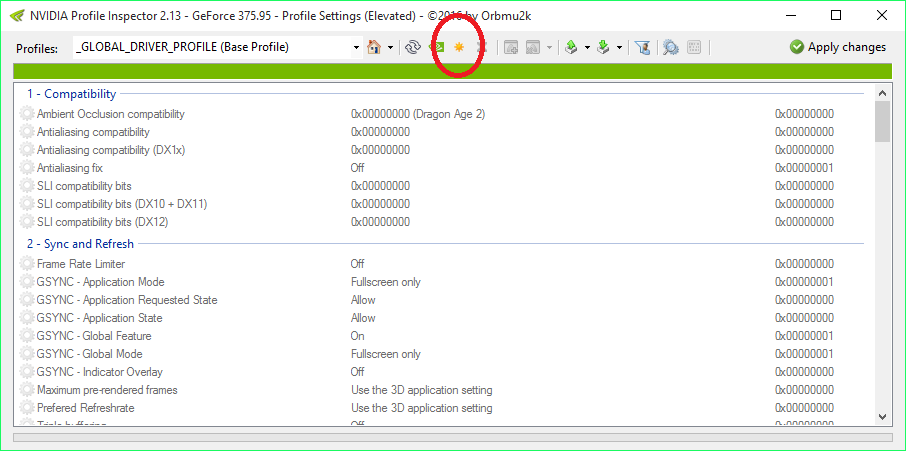This screenshot has height=451, width=906.
Task: Select the Maximum pre-rendered frames setting name
Action: [x=107, y=390]
